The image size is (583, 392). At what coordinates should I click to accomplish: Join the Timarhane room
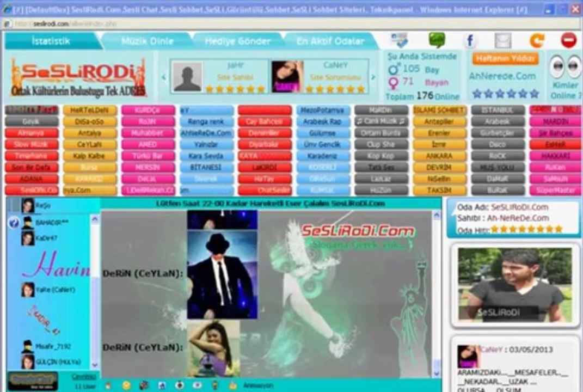tap(32, 156)
